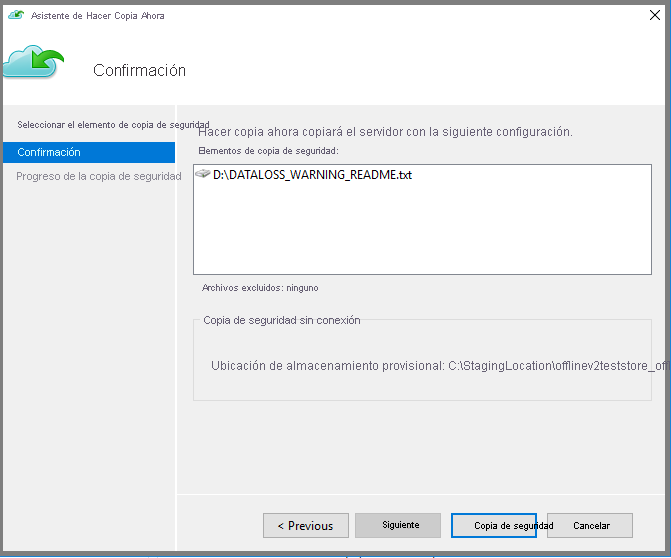This screenshot has width=671, height=558.
Task: Click the cloud backup header icon
Action: coord(33,62)
